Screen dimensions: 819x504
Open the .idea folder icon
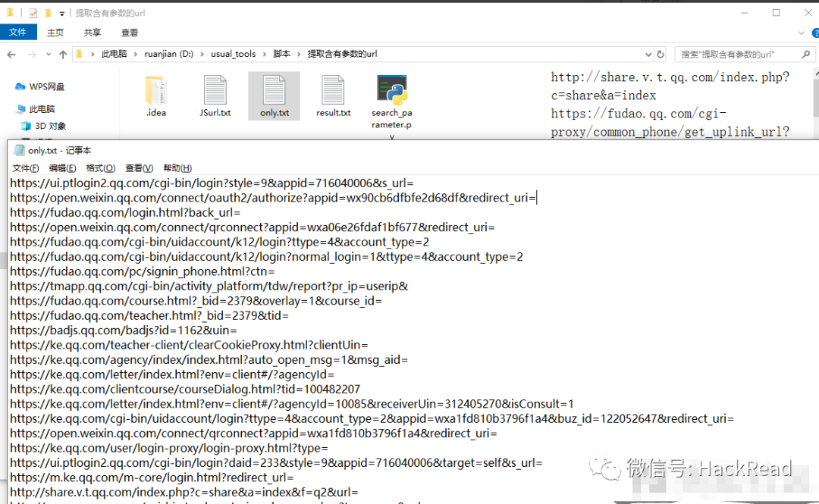(x=155, y=90)
